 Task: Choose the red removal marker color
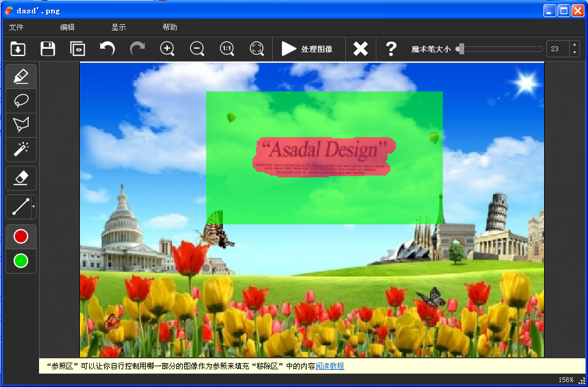21,236
